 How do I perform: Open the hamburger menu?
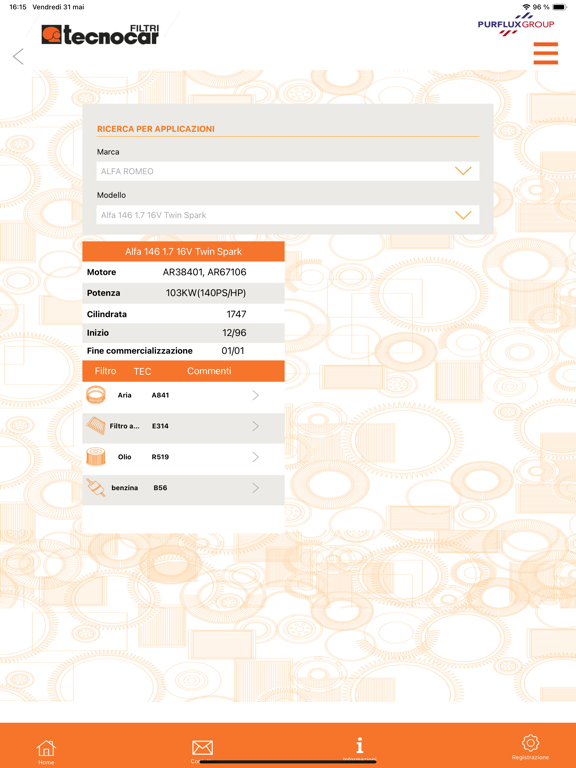546,53
